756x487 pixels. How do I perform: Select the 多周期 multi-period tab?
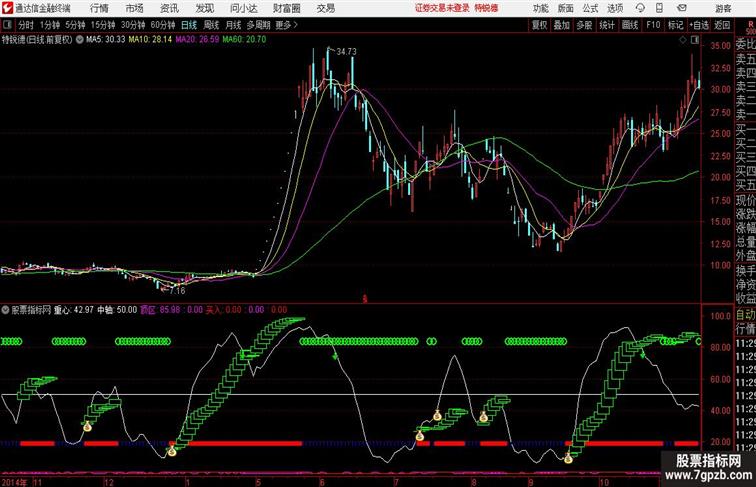(258, 25)
